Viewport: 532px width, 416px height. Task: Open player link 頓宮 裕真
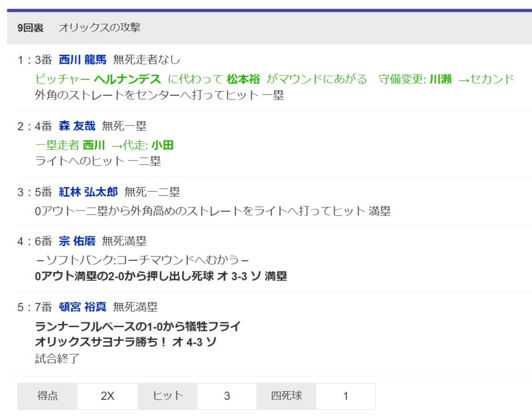(x=82, y=307)
